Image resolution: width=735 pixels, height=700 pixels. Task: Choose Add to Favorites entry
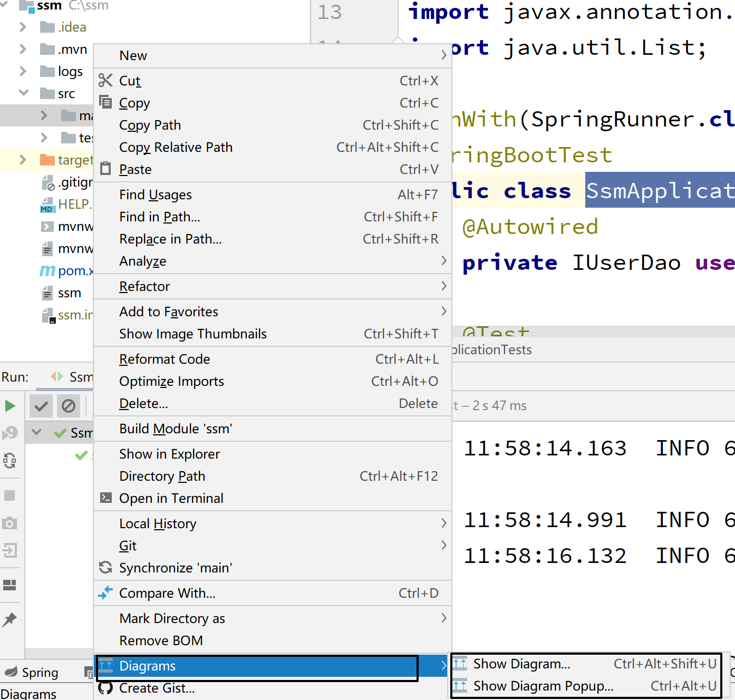click(x=273, y=312)
